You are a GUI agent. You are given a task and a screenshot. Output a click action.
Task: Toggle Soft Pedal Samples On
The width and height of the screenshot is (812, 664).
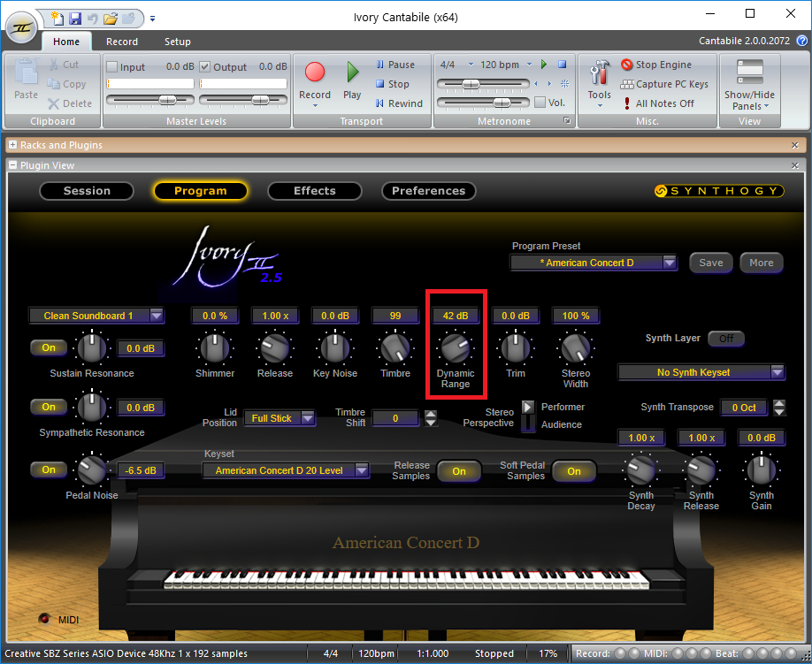(x=574, y=471)
